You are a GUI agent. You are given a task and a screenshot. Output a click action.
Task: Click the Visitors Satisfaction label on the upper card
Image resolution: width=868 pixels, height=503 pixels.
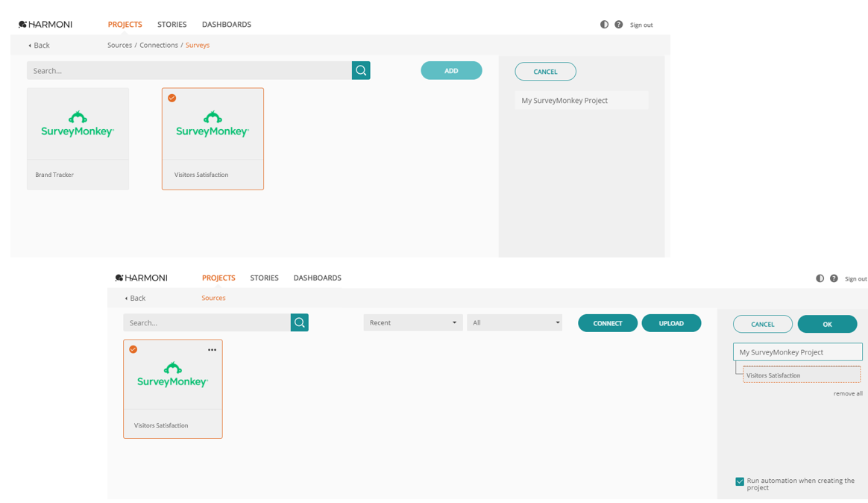[201, 175]
